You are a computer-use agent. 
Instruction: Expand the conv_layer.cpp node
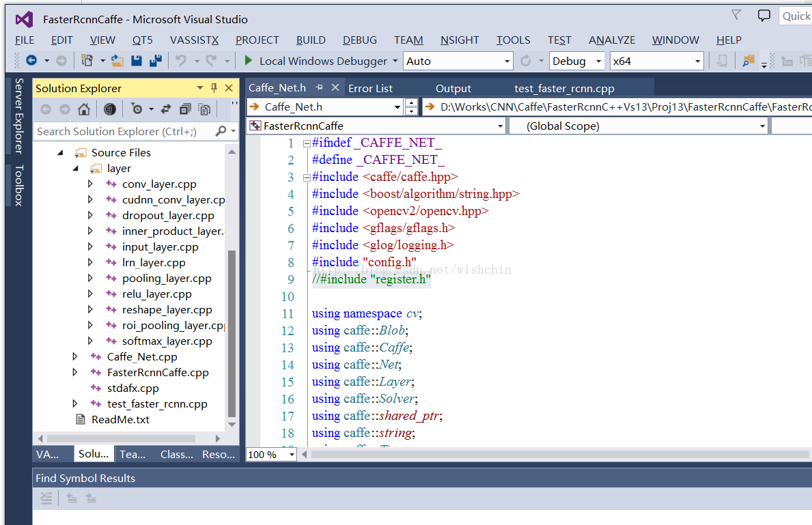(x=90, y=184)
